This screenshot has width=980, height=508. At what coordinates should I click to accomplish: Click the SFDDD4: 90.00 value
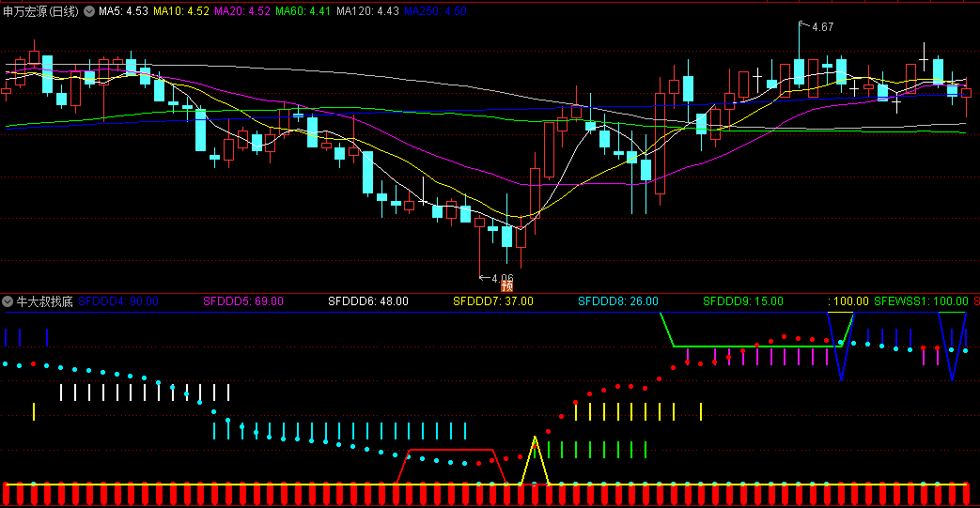tap(118, 301)
